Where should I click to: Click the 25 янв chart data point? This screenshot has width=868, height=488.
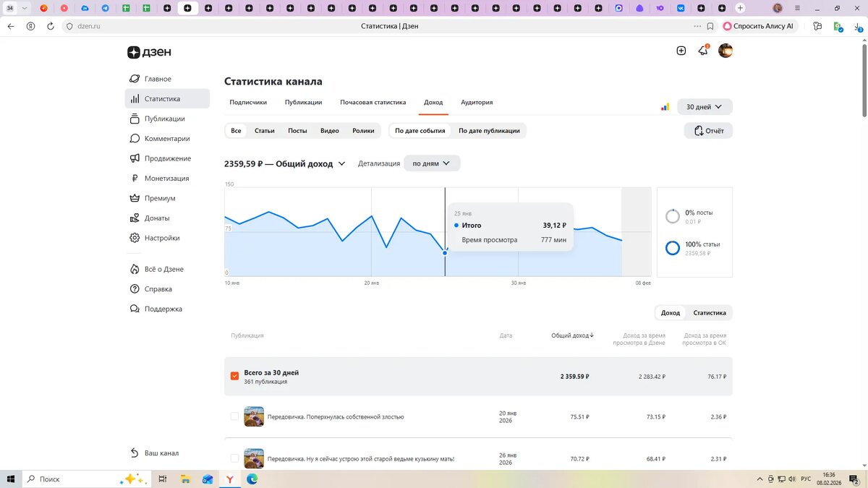pyautogui.click(x=445, y=252)
